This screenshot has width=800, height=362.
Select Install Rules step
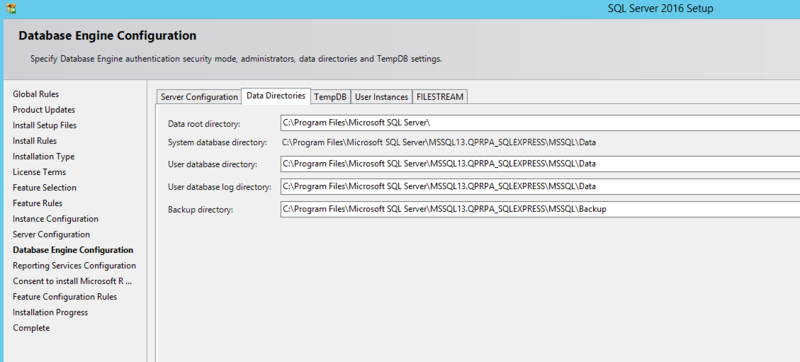coord(35,141)
